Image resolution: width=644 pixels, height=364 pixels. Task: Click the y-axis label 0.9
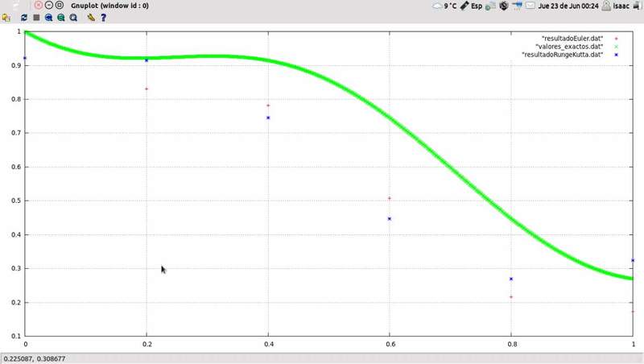[x=15, y=65]
